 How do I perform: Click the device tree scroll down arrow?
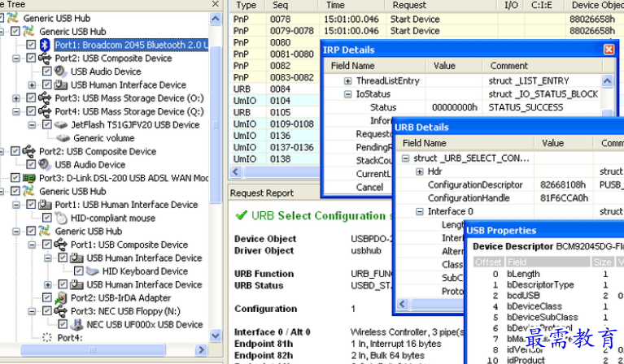pos(216,336)
